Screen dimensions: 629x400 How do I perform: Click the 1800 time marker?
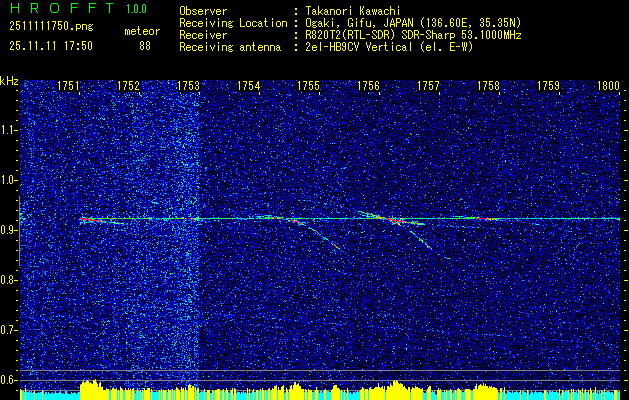(609, 86)
